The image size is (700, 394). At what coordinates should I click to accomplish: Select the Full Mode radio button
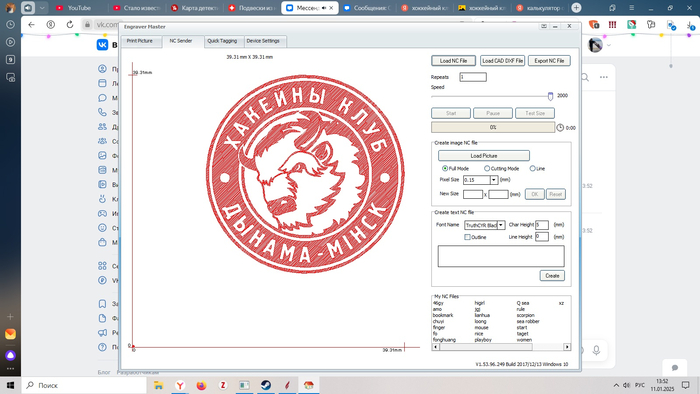click(x=445, y=168)
